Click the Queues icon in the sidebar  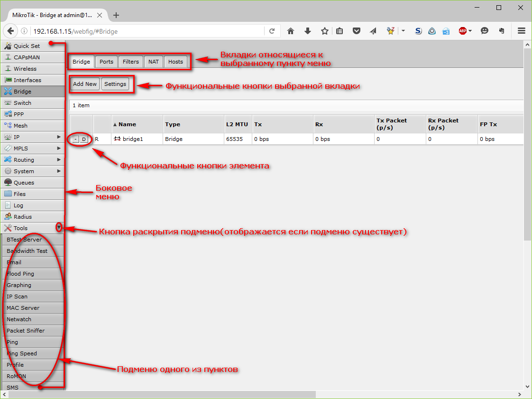pyautogui.click(x=8, y=182)
